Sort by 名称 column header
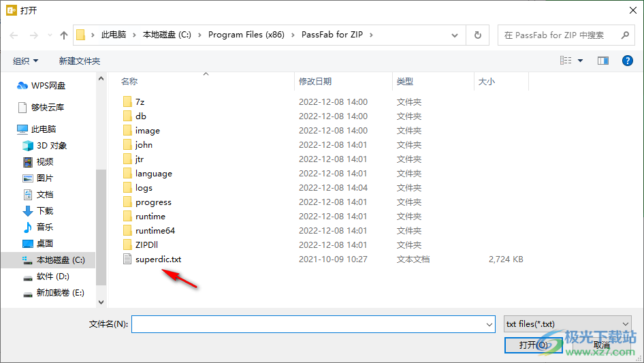 coord(129,82)
